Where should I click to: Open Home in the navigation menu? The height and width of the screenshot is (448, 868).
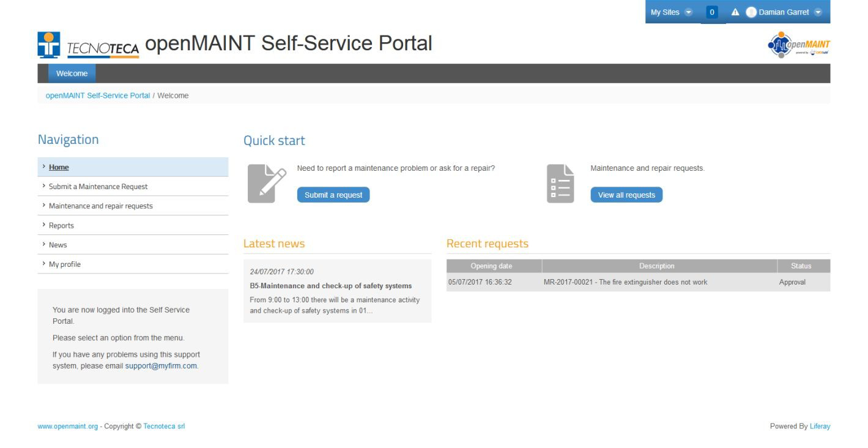click(x=59, y=167)
